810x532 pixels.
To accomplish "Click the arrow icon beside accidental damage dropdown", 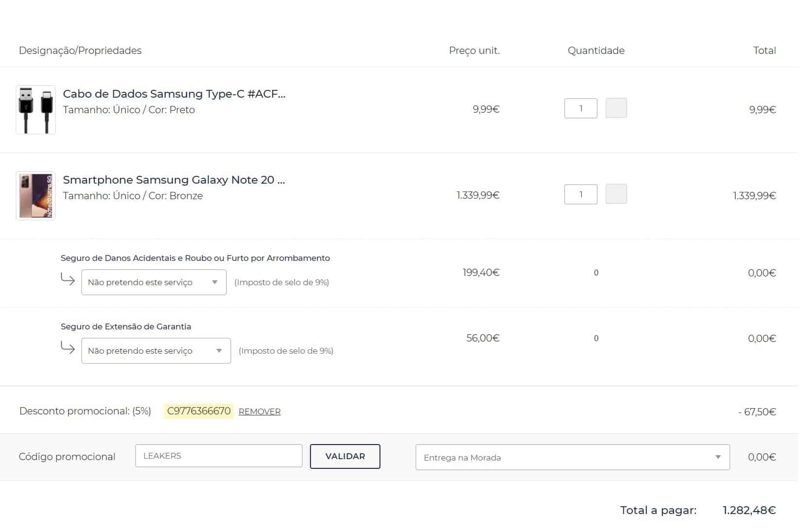I will 68,279.
